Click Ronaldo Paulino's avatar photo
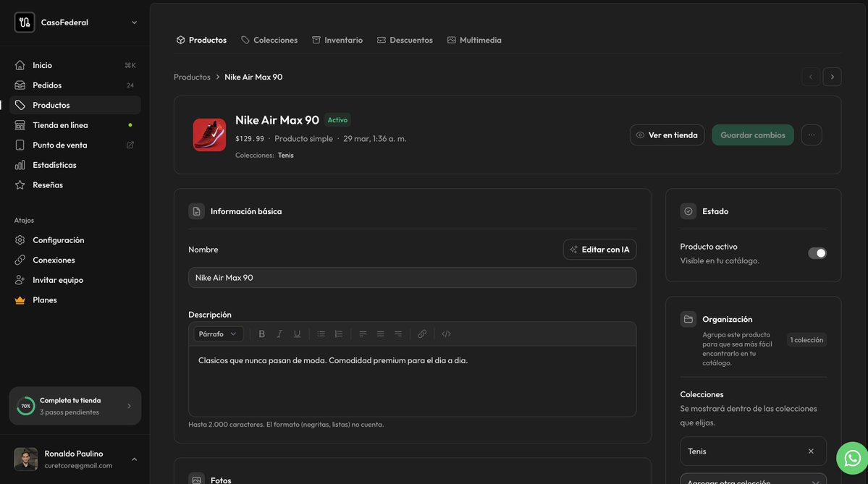The width and height of the screenshot is (868, 484). coord(25,459)
